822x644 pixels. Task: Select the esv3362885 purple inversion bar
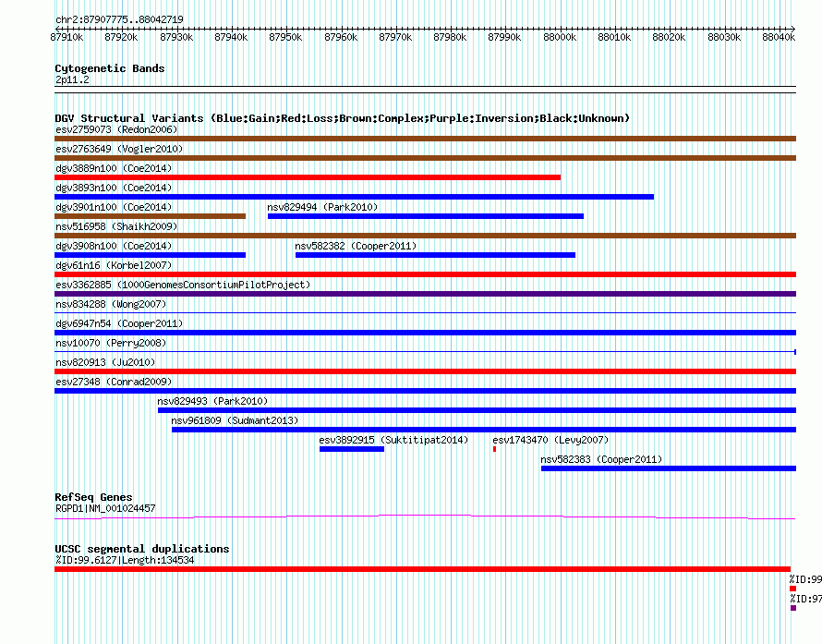click(x=425, y=294)
